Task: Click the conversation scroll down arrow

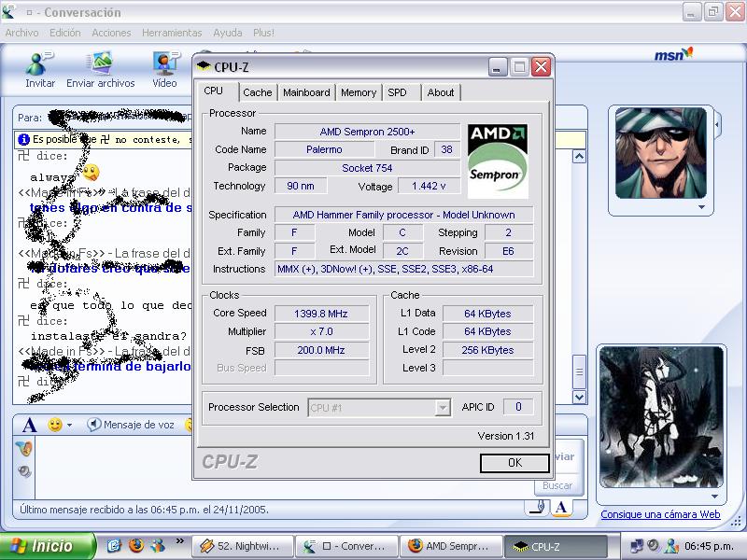Action: pyautogui.click(x=579, y=397)
